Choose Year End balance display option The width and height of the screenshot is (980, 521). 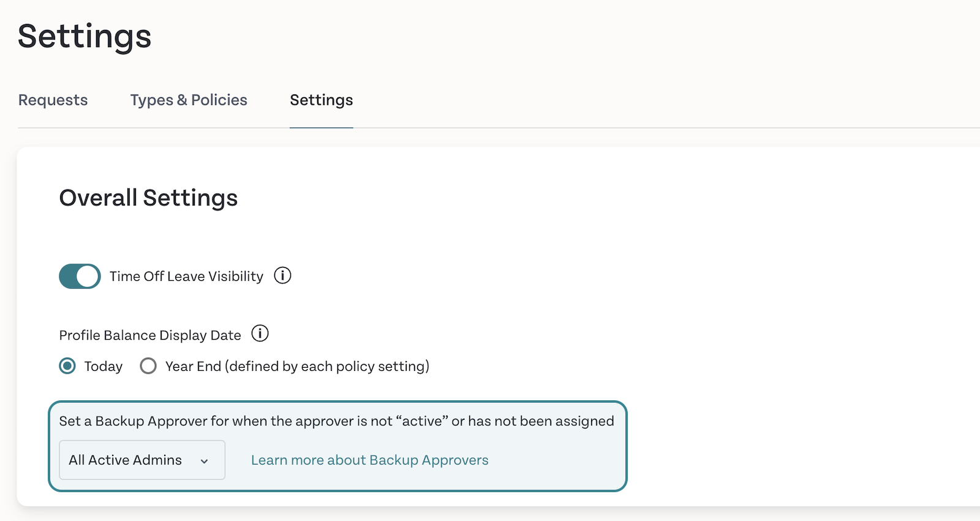pyautogui.click(x=148, y=366)
